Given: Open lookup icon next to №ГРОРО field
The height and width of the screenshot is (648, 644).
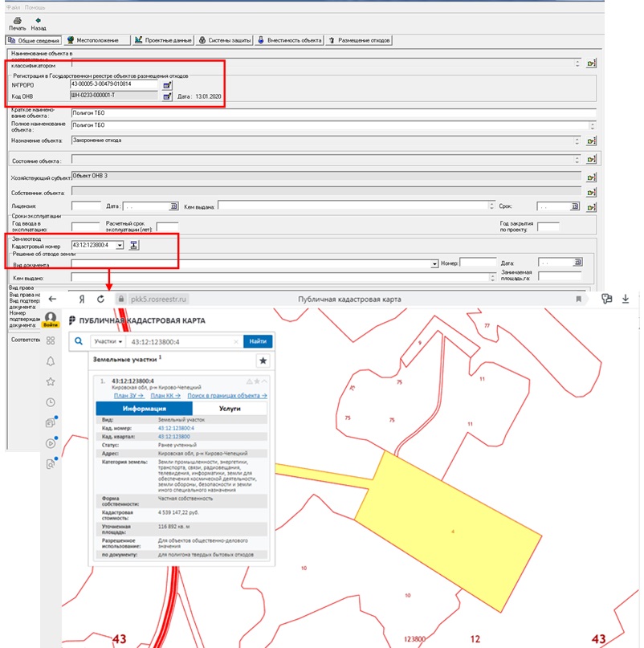Looking at the screenshot, I should point(168,84).
